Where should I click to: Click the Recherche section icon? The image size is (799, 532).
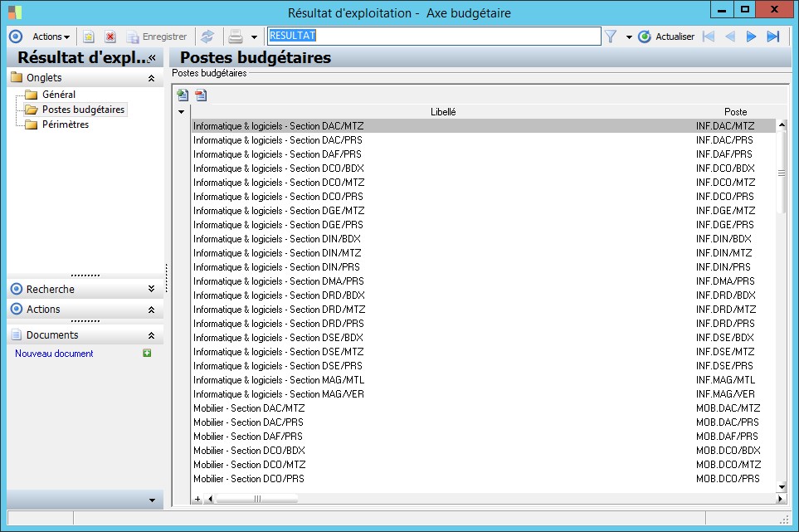coord(17,289)
